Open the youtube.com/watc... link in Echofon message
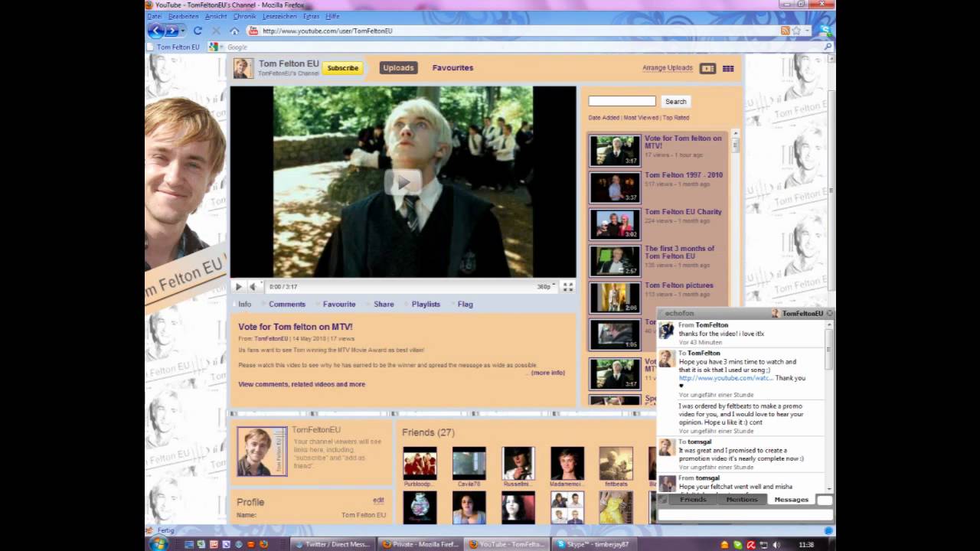This screenshot has height=551, width=980. [x=725, y=378]
